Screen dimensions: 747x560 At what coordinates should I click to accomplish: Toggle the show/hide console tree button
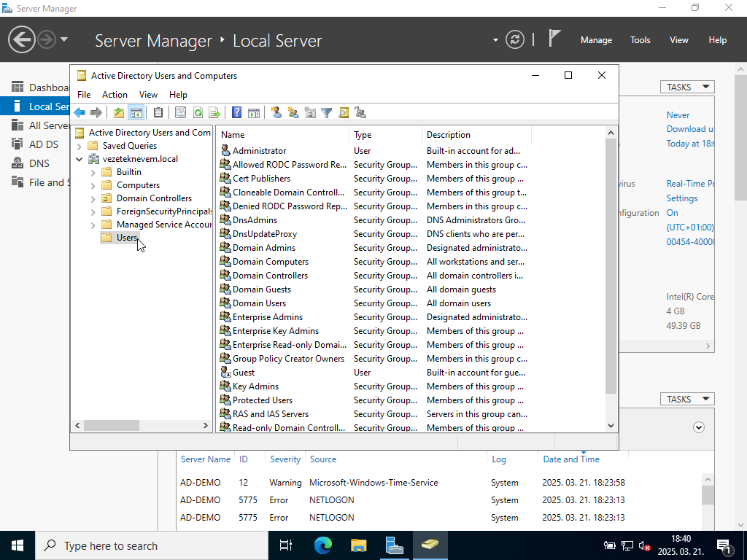pos(135,112)
